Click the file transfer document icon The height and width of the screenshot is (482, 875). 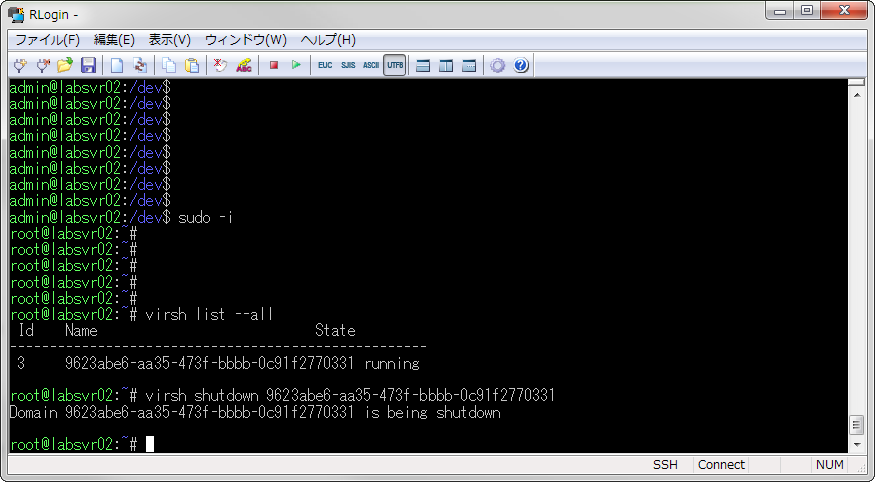click(140, 66)
